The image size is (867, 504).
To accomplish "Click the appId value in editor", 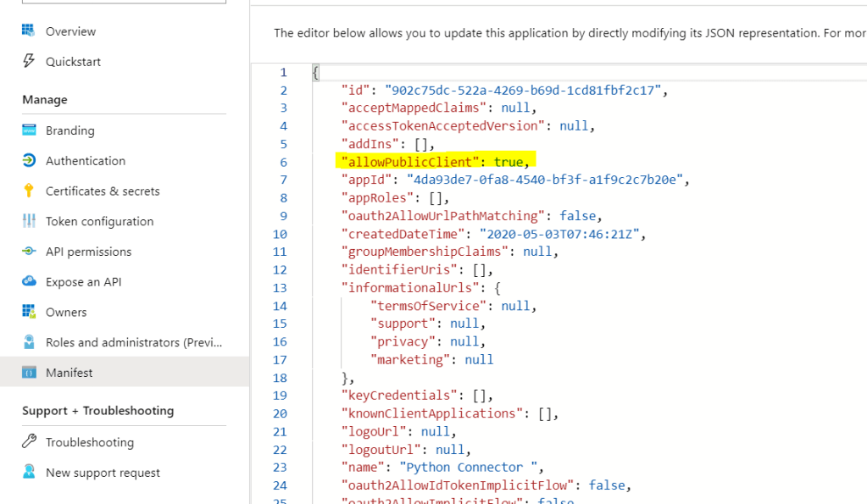I will (545, 180).
